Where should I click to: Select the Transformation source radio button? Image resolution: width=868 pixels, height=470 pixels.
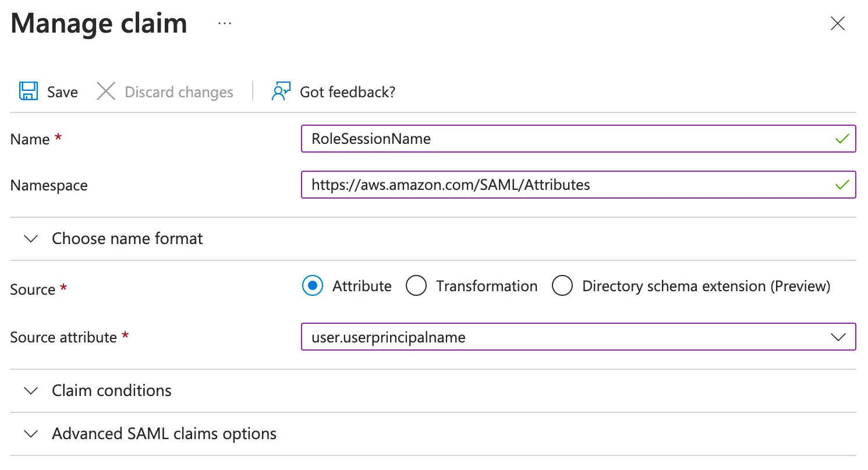[416, 286]
